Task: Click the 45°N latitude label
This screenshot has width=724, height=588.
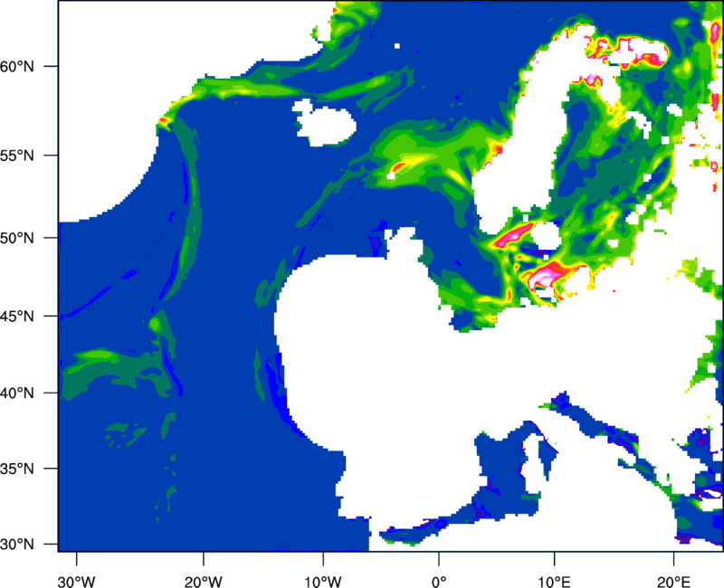Action: [17, 316]
